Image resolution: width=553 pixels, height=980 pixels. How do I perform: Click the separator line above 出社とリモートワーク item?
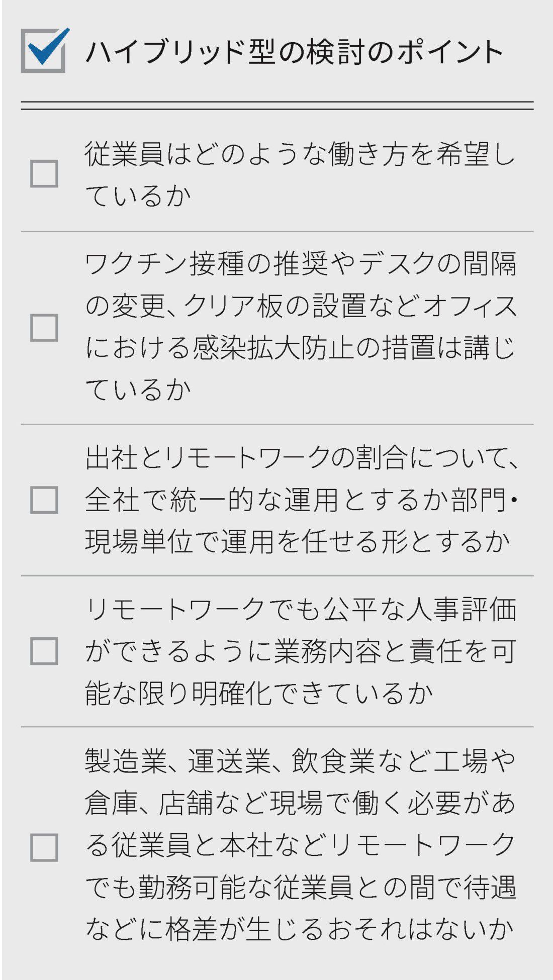[277, 424]
